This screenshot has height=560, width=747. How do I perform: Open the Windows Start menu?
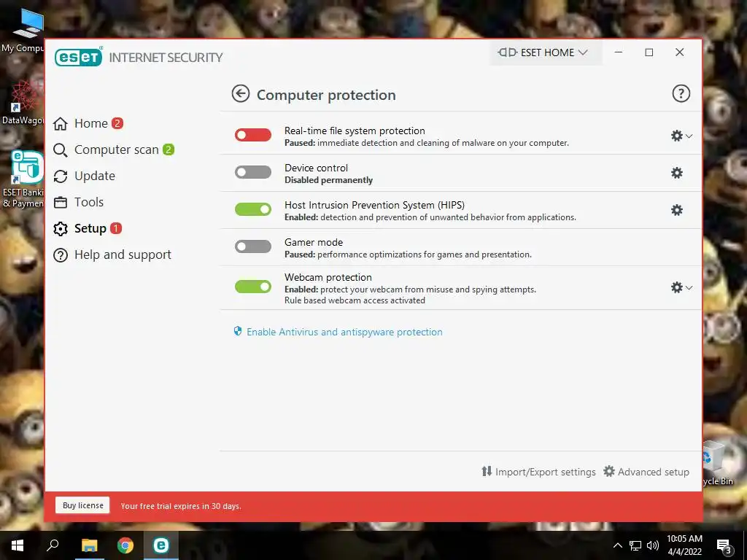(x=18, y=545)
